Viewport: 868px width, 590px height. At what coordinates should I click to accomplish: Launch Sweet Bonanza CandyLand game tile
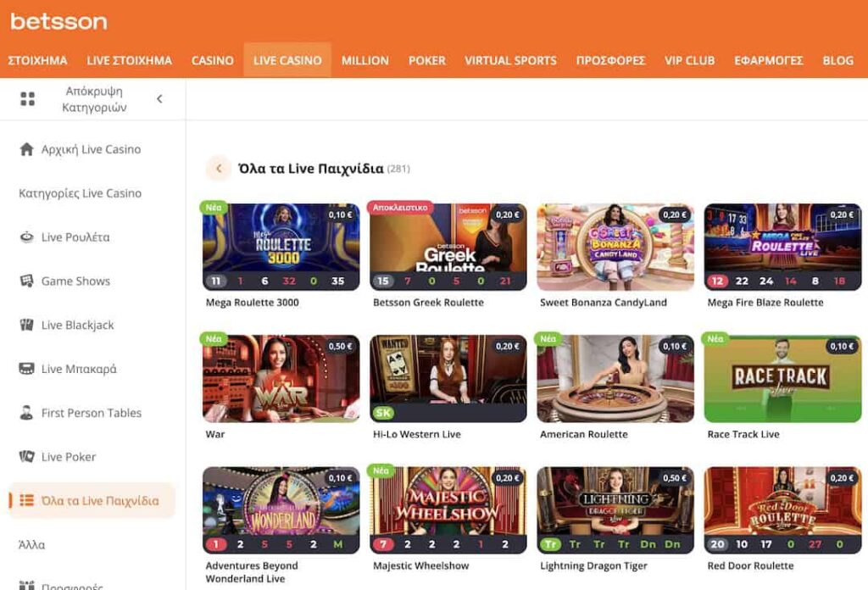615,246
